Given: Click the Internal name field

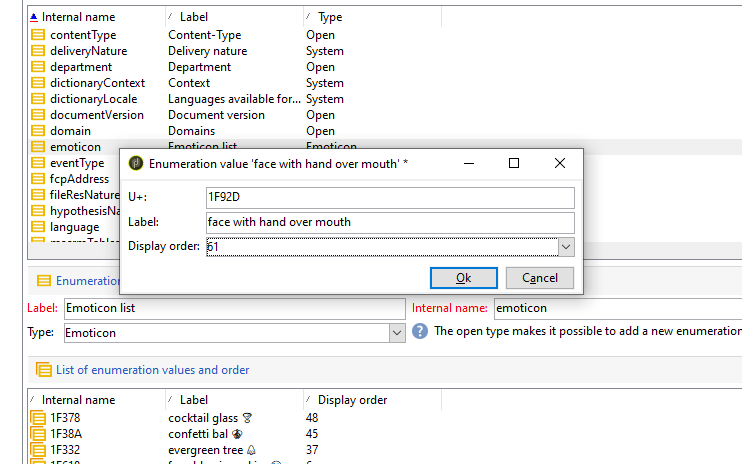Looking at the screenshot, I should 616,308.
